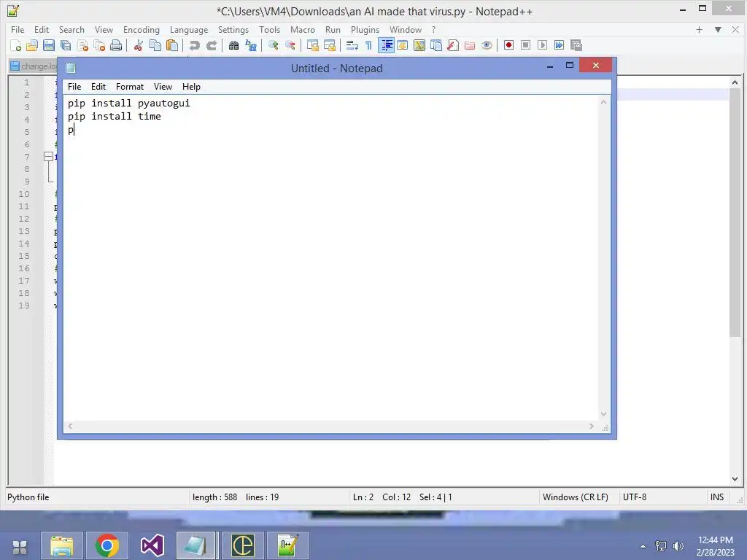Open the User Defined Language icon
747x560 pixels.
click(403, 45)
